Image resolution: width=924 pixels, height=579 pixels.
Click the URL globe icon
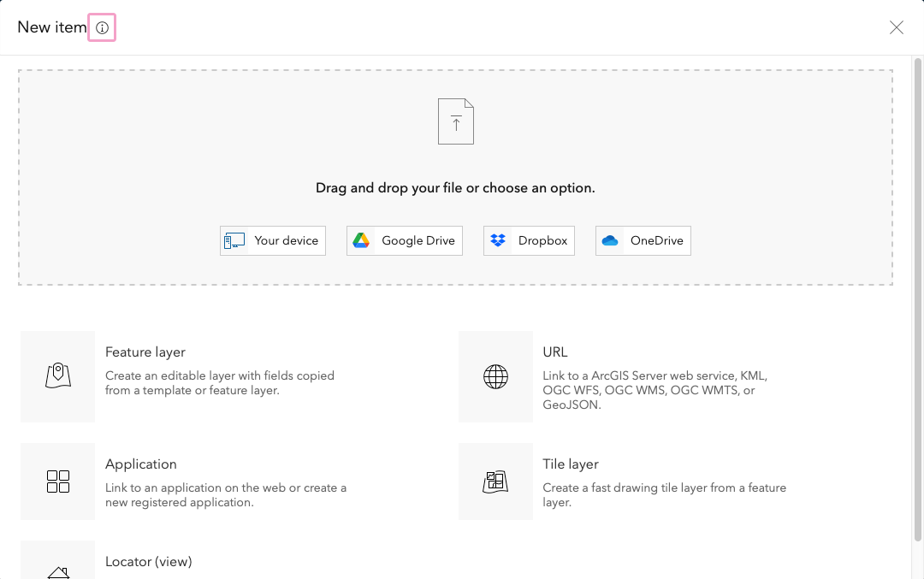click(495, 376)
